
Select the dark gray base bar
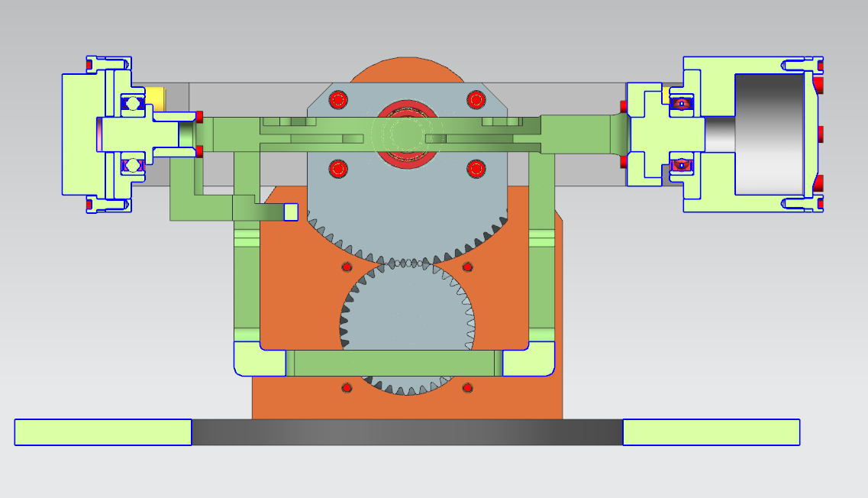click(x=407, y=432)
